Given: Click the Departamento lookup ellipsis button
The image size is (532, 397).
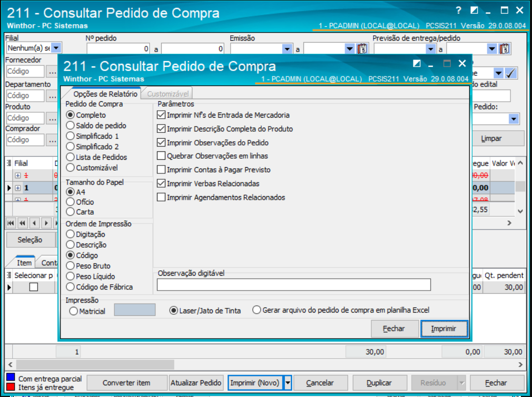Looking at the screenshot, I should click(x=52, y=96).
